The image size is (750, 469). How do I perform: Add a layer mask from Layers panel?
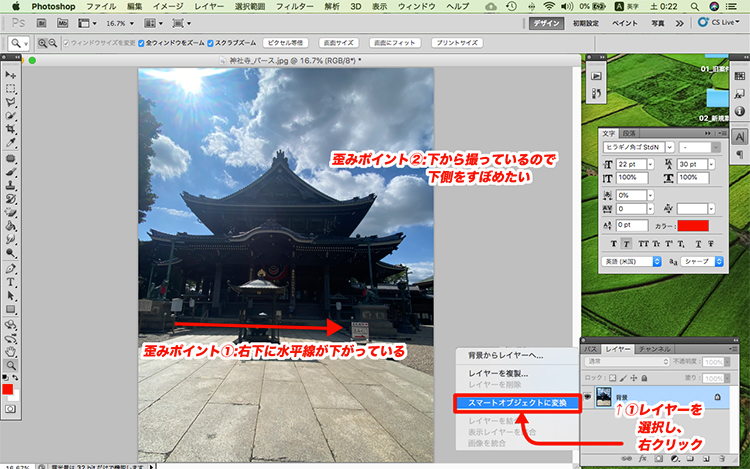[659, 458]
